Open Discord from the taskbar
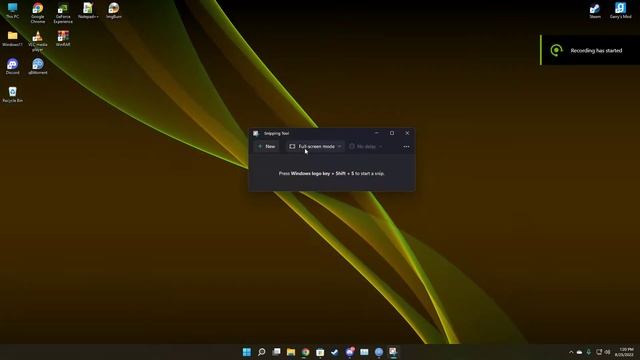This screenshot has width=640, height=360. tap(350, 352)
